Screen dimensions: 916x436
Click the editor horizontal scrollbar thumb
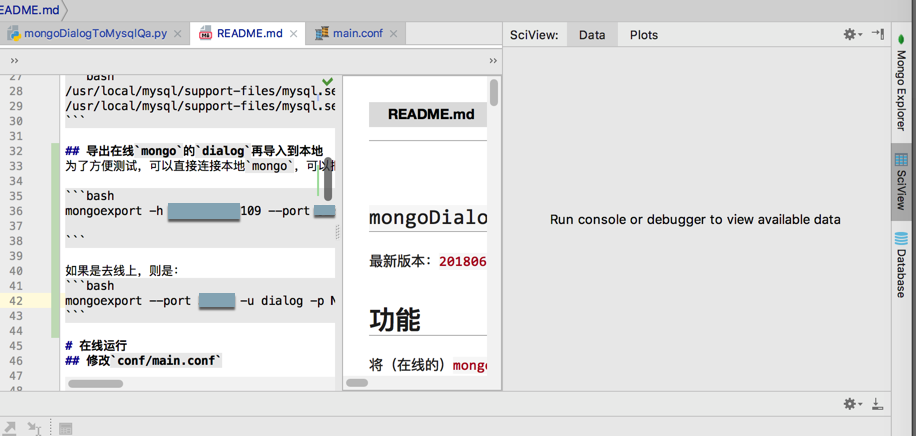tap(95, 383)
